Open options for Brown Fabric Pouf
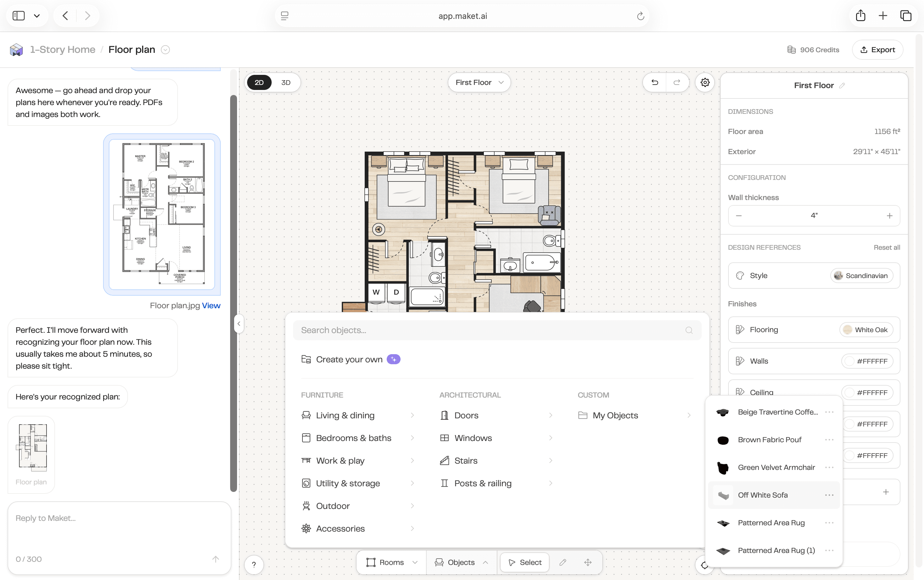The width and height of the screenshot is (924, 580). pyautogui.click(x=829, y=440)
